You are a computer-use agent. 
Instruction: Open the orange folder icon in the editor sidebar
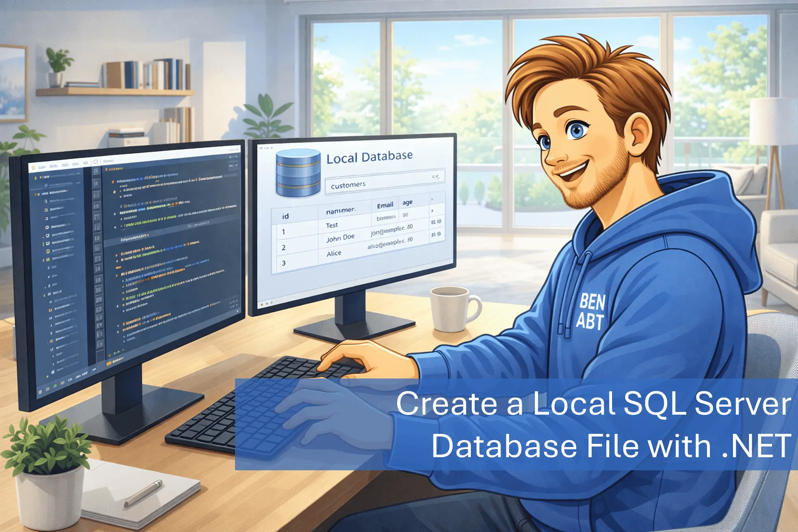(x=50, y=309)
